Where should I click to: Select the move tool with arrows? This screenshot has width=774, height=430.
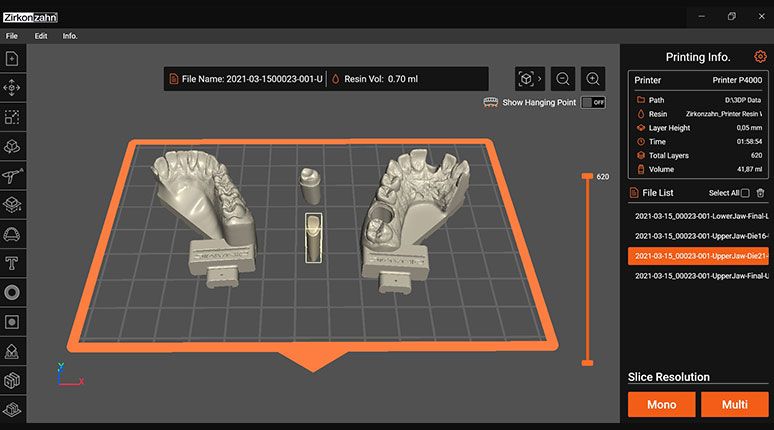[x=12, y=88]
